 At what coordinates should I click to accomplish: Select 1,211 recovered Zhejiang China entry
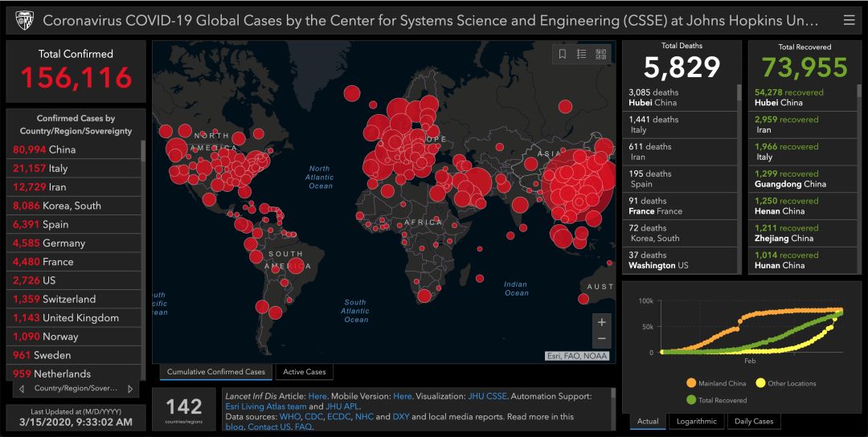[x=803, y=233]
